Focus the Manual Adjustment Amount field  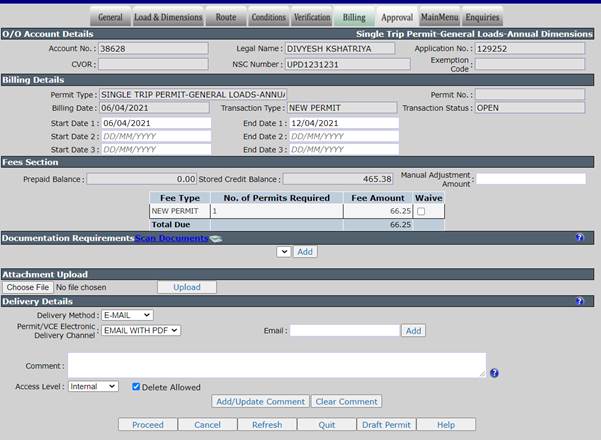(x=531, y=179)
